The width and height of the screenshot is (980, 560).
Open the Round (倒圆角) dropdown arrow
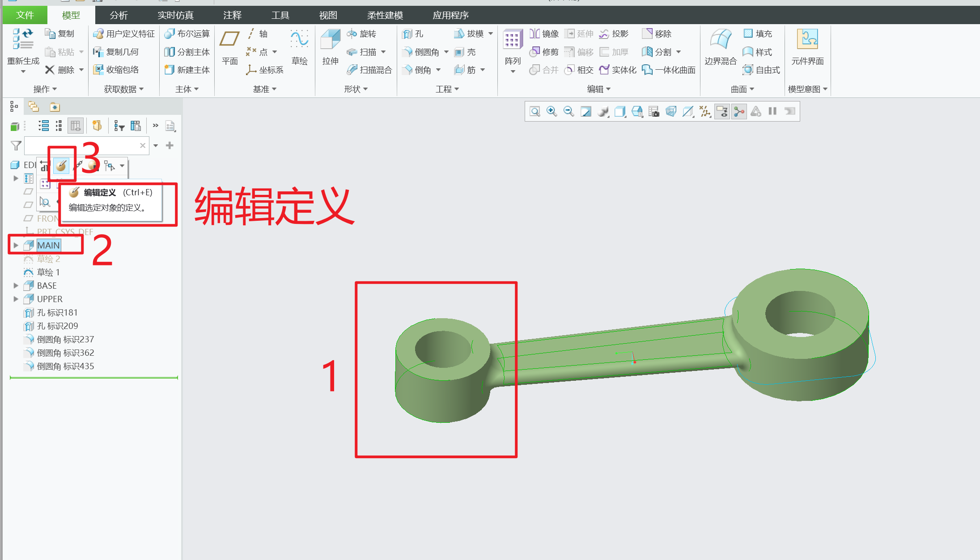pos(446,52)
